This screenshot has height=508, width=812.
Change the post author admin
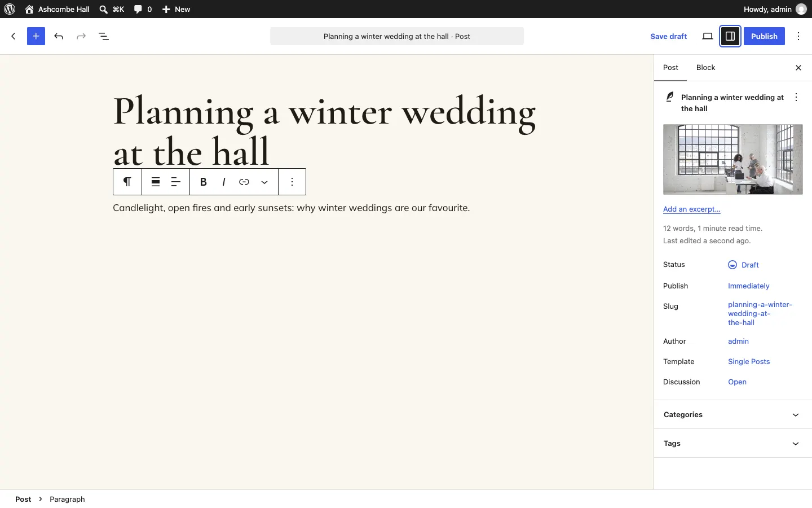click(x=738, y=341)
